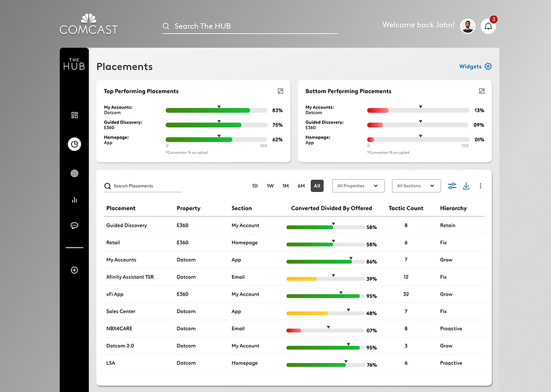Image resolution: width=551 pixels, height=392 pixels.
Task: Click the download icon above table
Action: 466,186
